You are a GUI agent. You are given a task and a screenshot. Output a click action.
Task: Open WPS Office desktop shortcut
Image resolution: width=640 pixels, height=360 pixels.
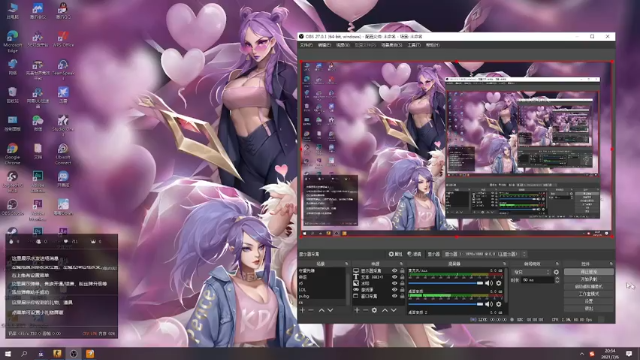pos(63,39)
